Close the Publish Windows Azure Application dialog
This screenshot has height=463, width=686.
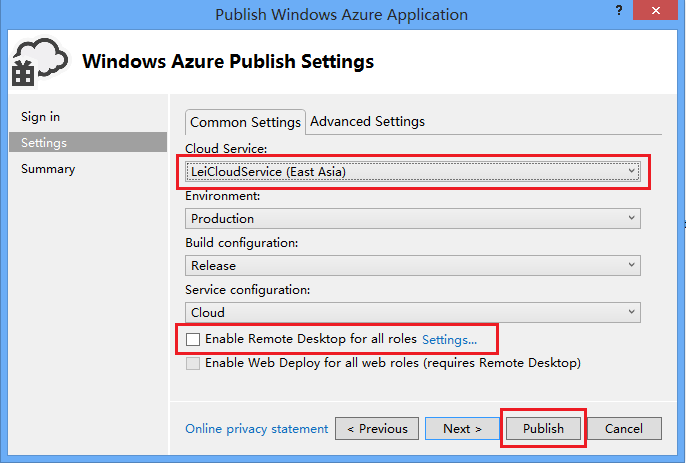[x=655, y=11]
